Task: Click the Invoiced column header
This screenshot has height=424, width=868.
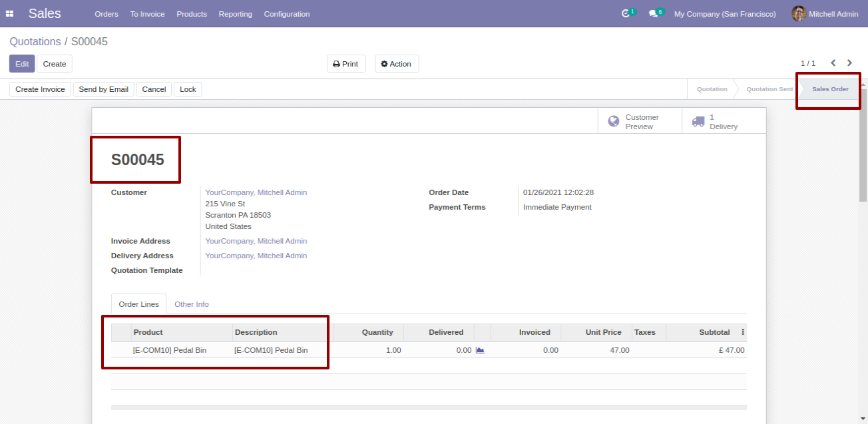Action: (526, 332)
